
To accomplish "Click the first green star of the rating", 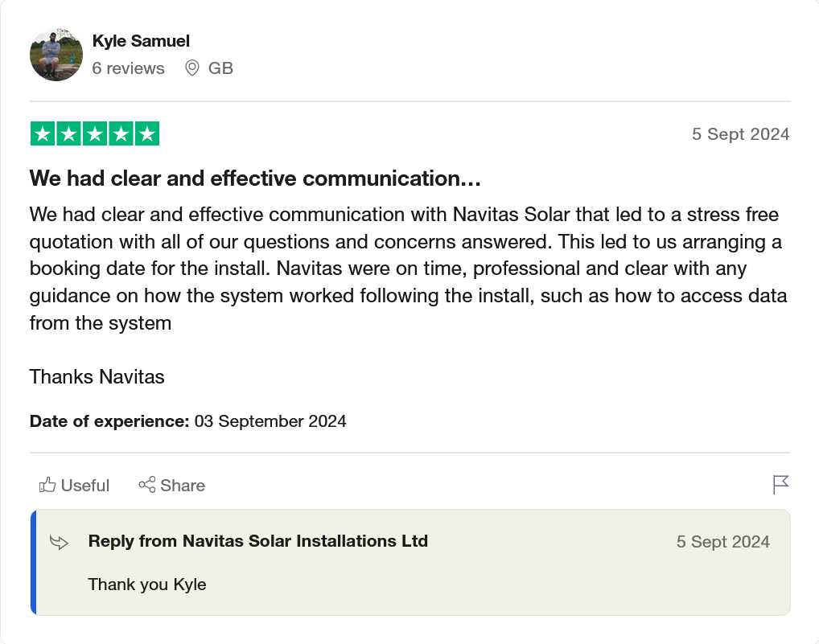I will click(x=43, y=134).
